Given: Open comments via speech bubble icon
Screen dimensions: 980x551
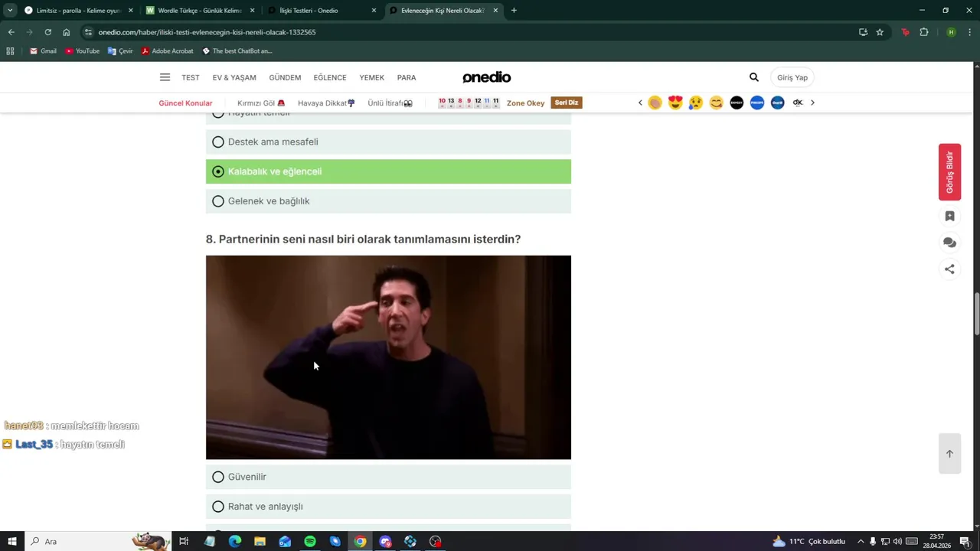Looking at the screenshot, I should tap(949, 243).
